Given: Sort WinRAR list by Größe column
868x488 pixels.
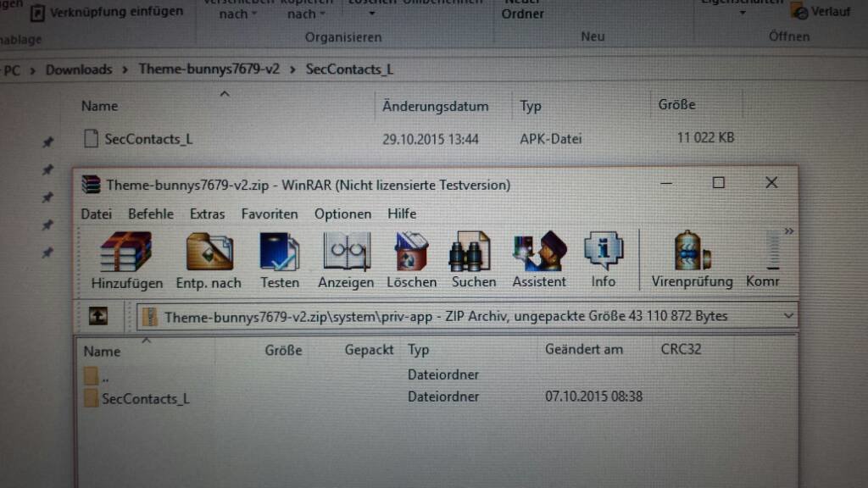Looking at the screenshot, I should click(x=283, y=350).
